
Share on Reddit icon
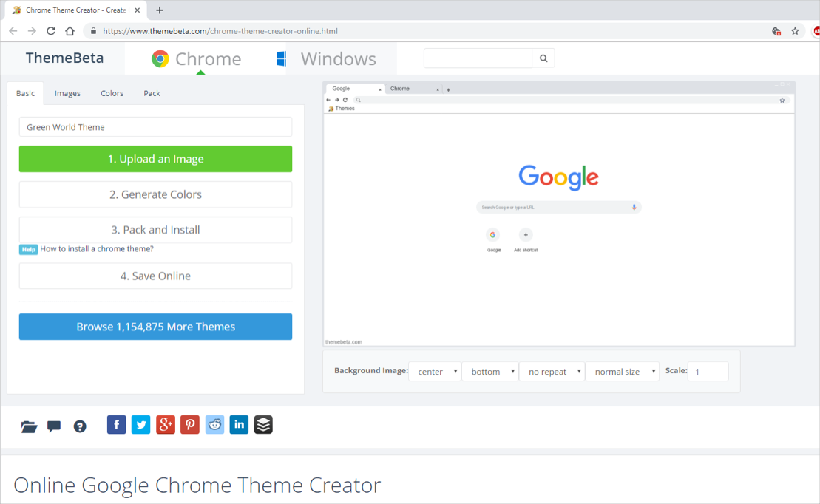pos(214,424)
